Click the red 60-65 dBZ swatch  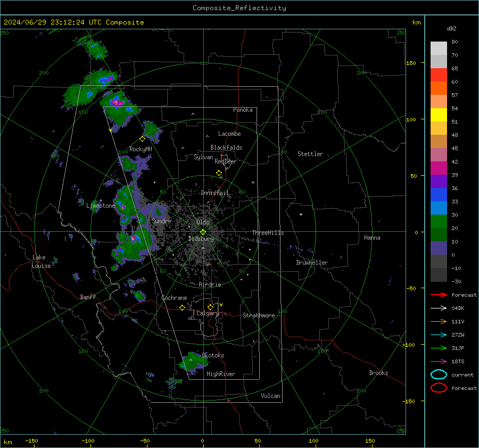coord(439,75)
